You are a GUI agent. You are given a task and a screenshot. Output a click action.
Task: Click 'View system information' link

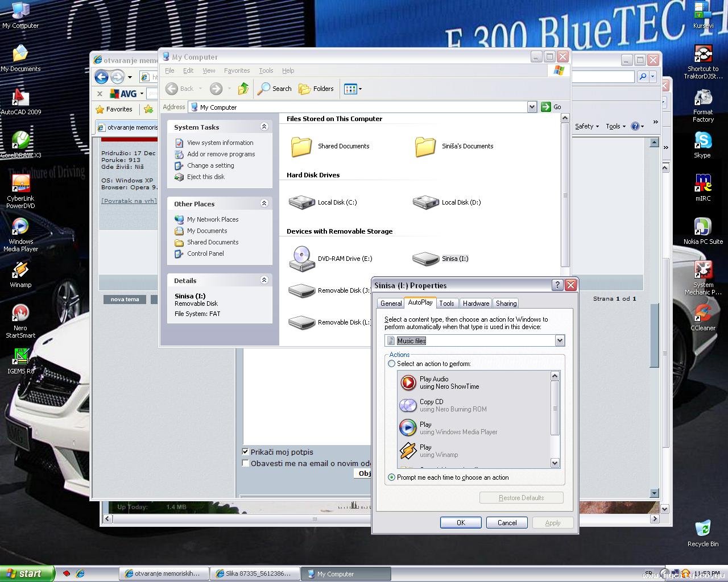[x=220, y=143]
